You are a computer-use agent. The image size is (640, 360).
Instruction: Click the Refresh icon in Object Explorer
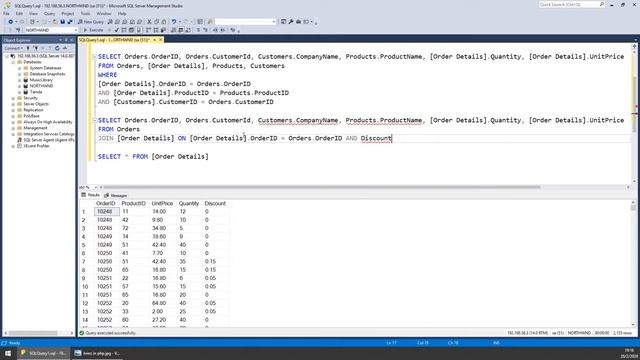pyautogui.click(x=57, y=48)
